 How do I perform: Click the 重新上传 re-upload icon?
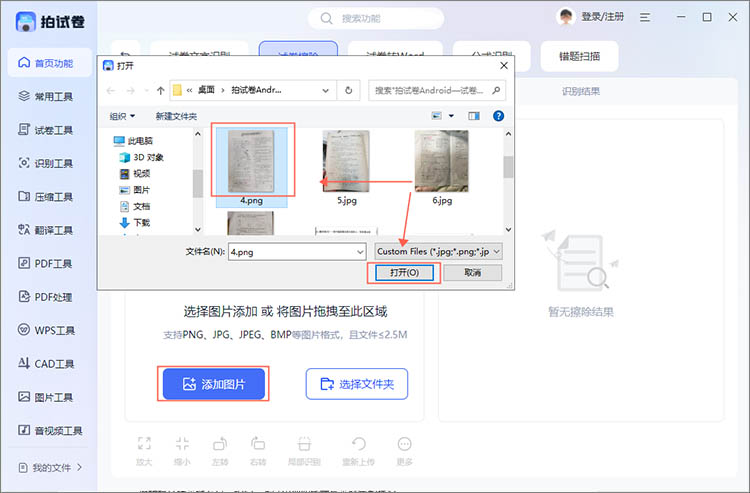click(359, 444)
